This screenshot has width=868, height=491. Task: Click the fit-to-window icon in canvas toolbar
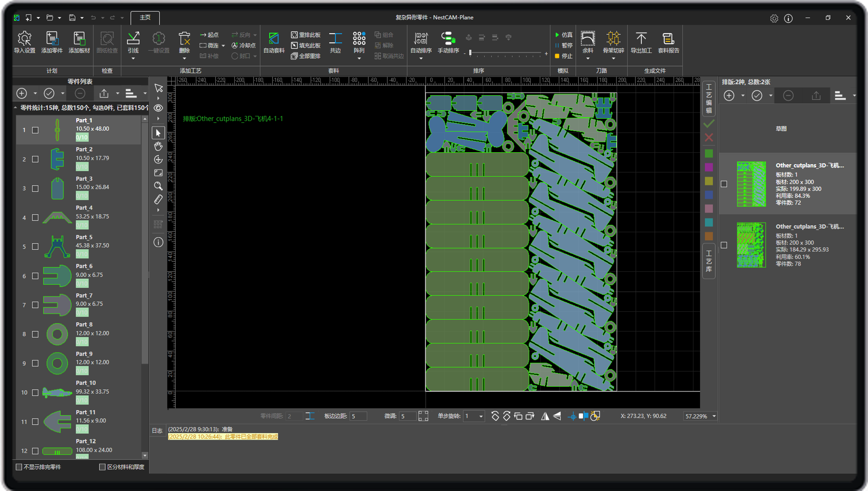coord(158,173)
